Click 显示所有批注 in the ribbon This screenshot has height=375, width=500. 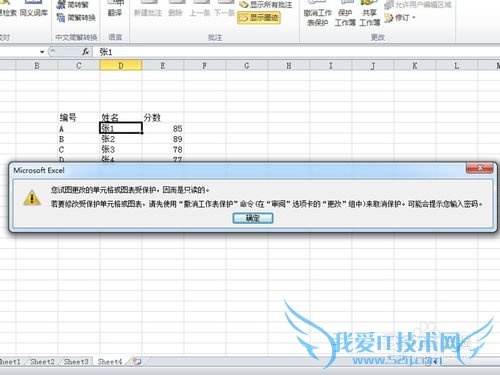[266, 5]
